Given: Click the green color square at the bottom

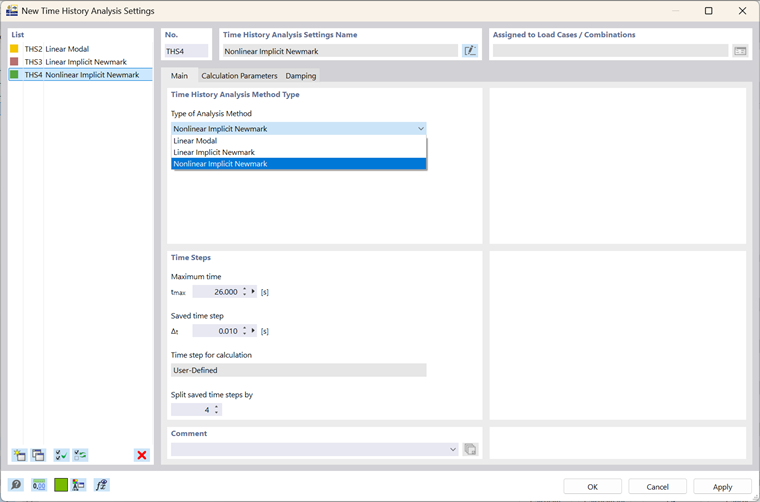Looking at the screenshot, I should pos(61,485).
